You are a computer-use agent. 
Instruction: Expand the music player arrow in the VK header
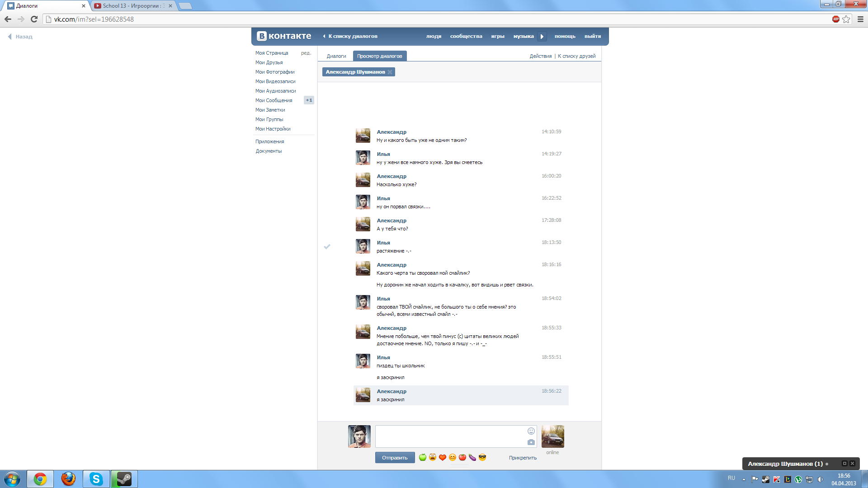tap(542, 37)
